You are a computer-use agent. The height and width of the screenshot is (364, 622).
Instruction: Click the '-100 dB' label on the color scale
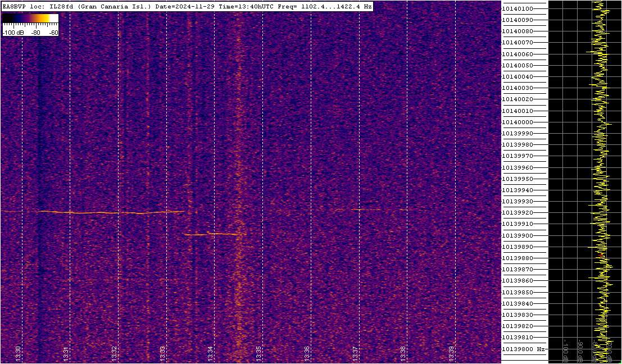pyautogui.click(x=12, y=33)
